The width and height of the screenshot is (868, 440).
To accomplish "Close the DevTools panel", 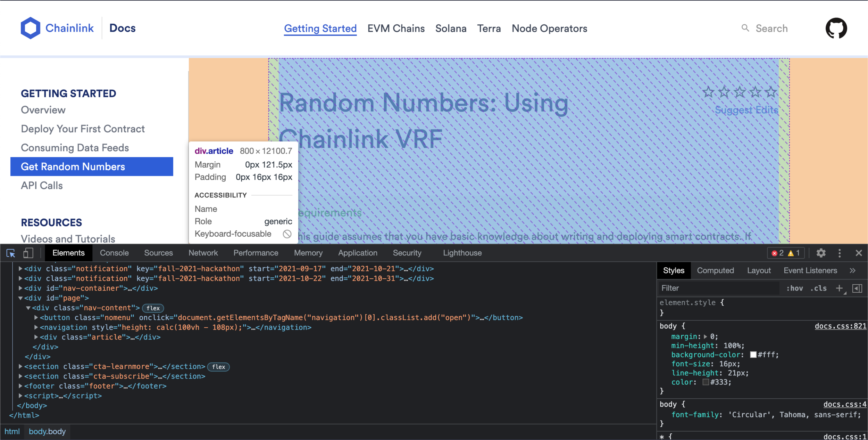I will click(x=859, y=253).
